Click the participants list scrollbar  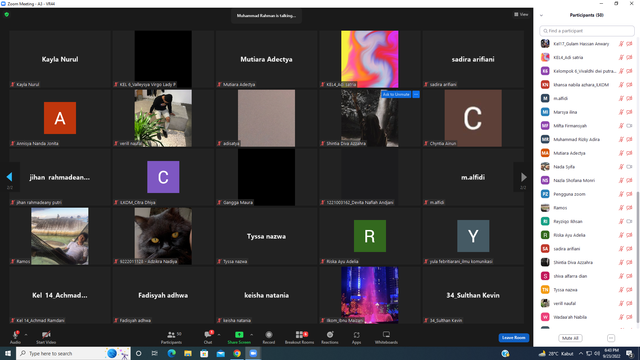(638, 257)
